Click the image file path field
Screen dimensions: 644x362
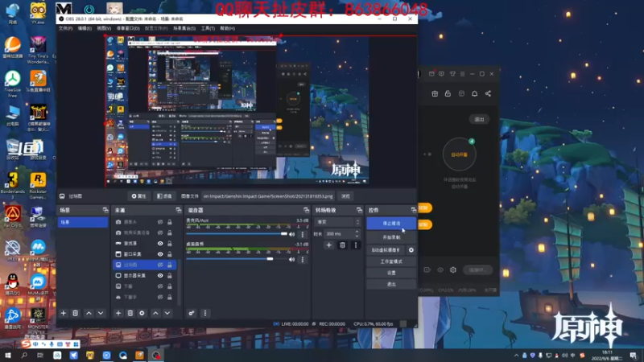(269, 196)
